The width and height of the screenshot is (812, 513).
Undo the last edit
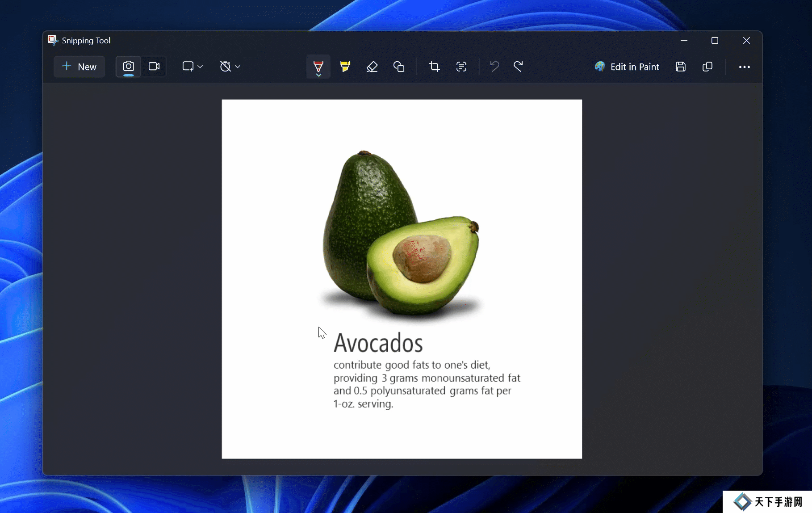click(x=494, y=67)
